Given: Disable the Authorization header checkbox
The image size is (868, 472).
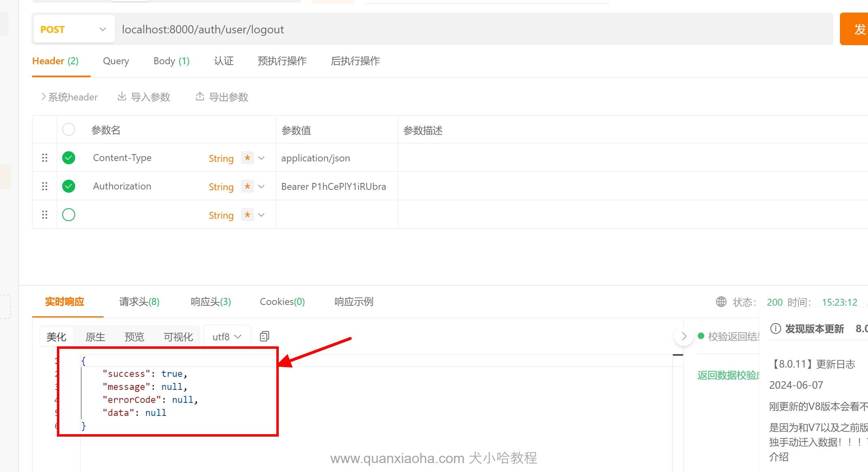Looking at the screenshot, I should tap(69, 186).
